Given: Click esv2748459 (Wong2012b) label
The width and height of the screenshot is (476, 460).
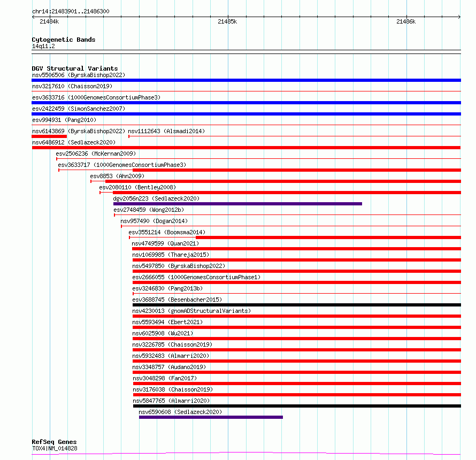Looking at the screenshot, I should (149, 210).
